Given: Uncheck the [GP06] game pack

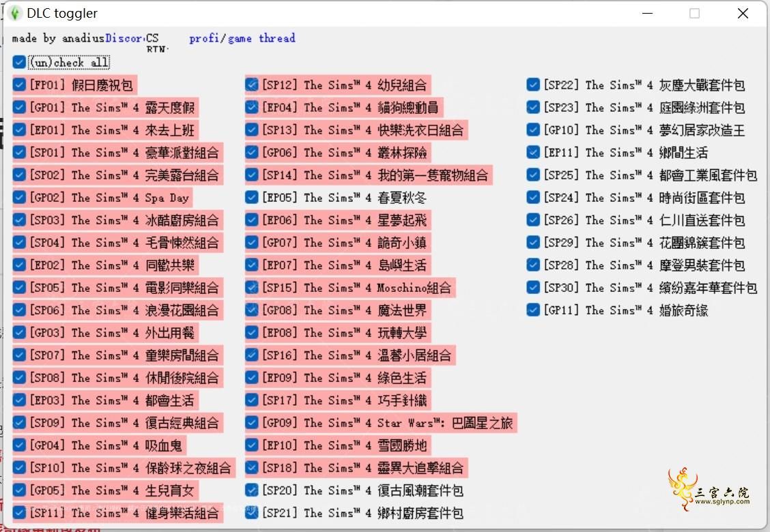Looking at the screenshot, I should click(251, 153).
